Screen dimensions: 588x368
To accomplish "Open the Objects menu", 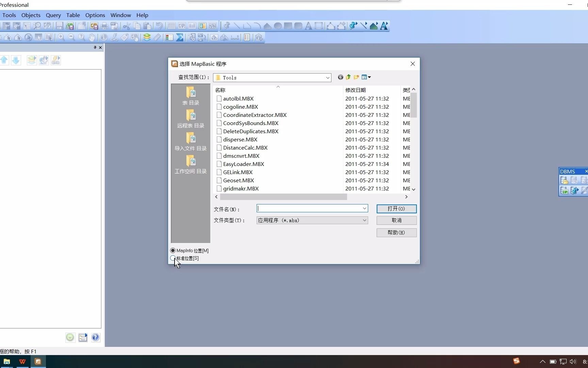I will click(x=31, y=15).
